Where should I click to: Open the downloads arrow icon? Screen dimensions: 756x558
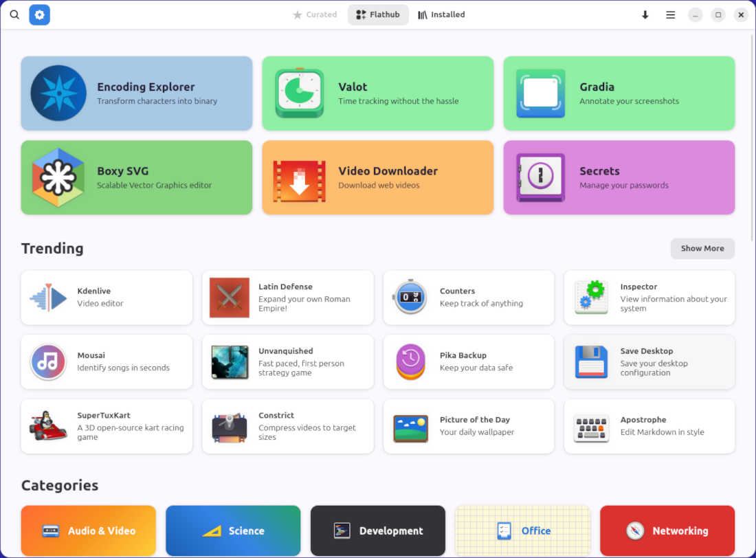pyautogui.click(x=645, y=14)
